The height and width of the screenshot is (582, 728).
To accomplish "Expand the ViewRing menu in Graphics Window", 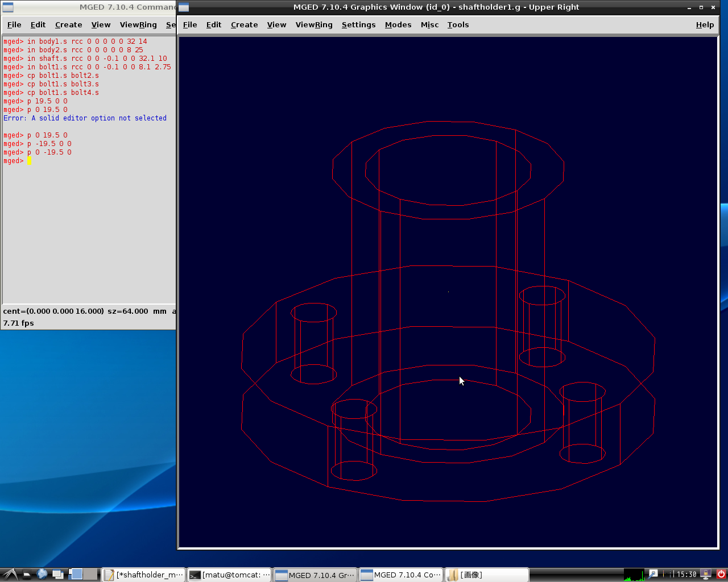I will (x=314, y=25).
